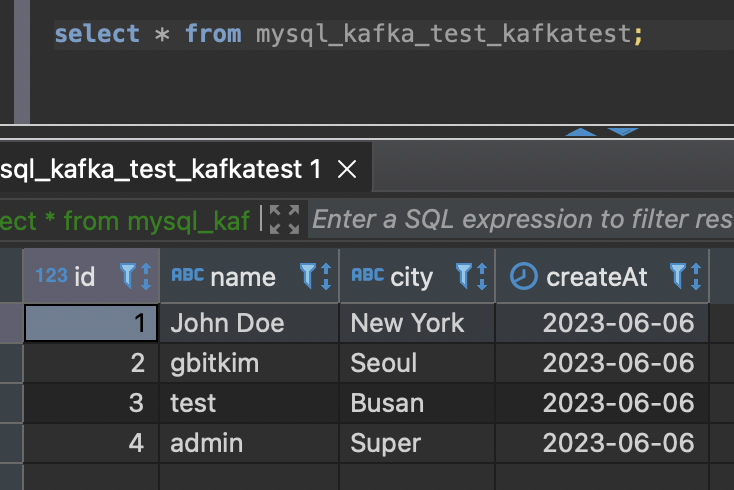
Task: Open filter for name column
Action: 308,276
